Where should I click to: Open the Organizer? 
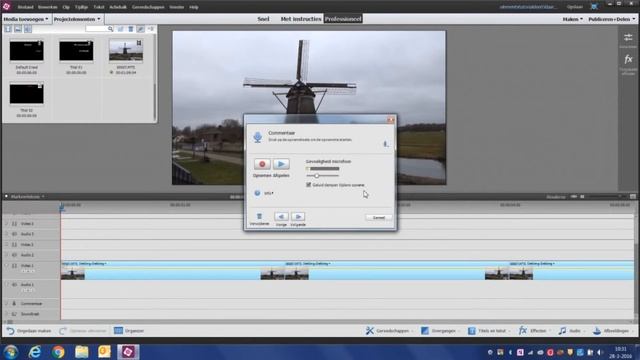[x=129, y=331]
